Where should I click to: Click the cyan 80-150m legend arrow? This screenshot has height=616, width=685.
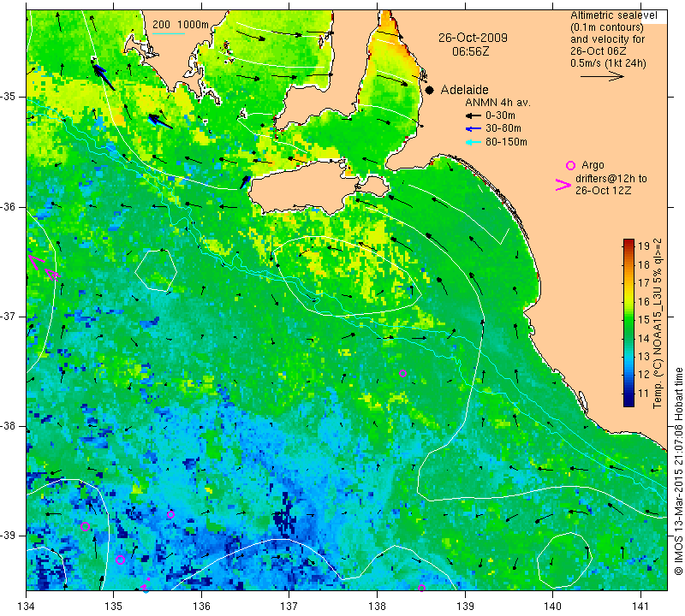coord(474,142)
